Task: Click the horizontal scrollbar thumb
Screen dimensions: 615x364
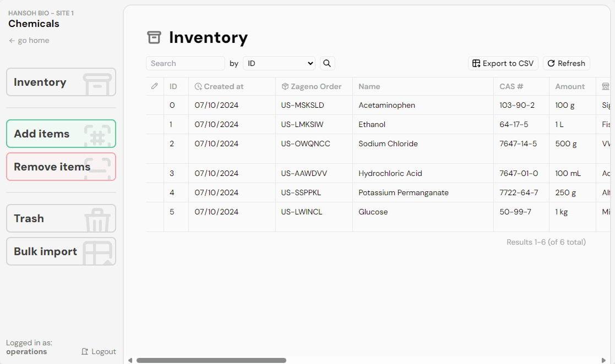Action: [x=211, y=361]
